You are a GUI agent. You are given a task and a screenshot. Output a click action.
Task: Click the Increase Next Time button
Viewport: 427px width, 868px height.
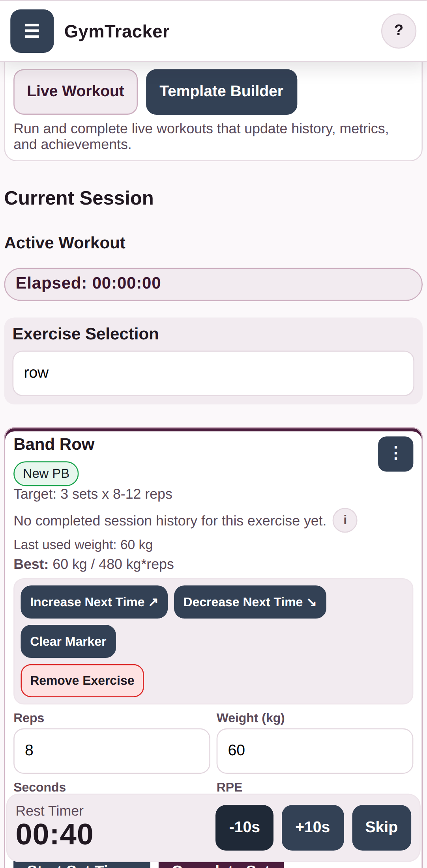coord(94,602)
